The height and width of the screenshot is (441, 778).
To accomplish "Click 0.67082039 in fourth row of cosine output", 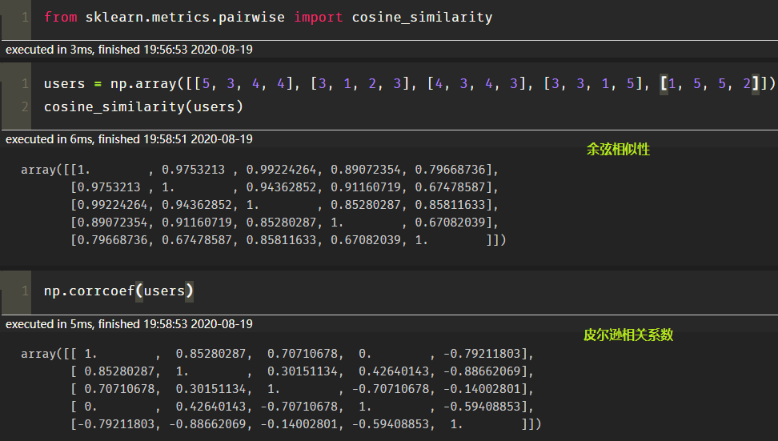I will click(x=450, y=222).
